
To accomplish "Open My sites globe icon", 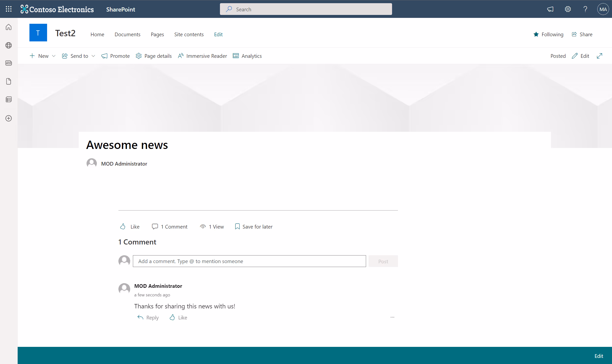I will click(x=9, y=45).
